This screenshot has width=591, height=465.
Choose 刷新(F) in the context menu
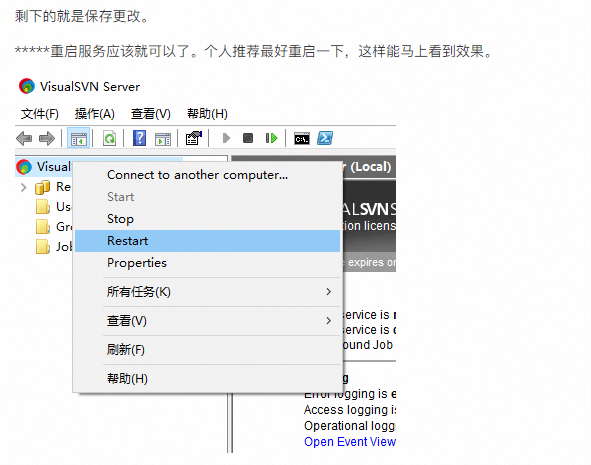[x=207, y=350]
